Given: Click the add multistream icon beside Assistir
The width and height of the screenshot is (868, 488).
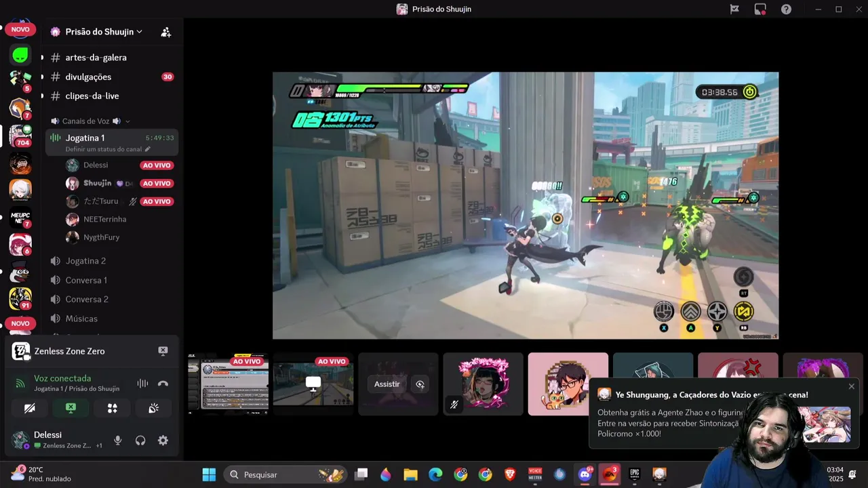Looking at the screenshot, I should click(x=420, y=384).
